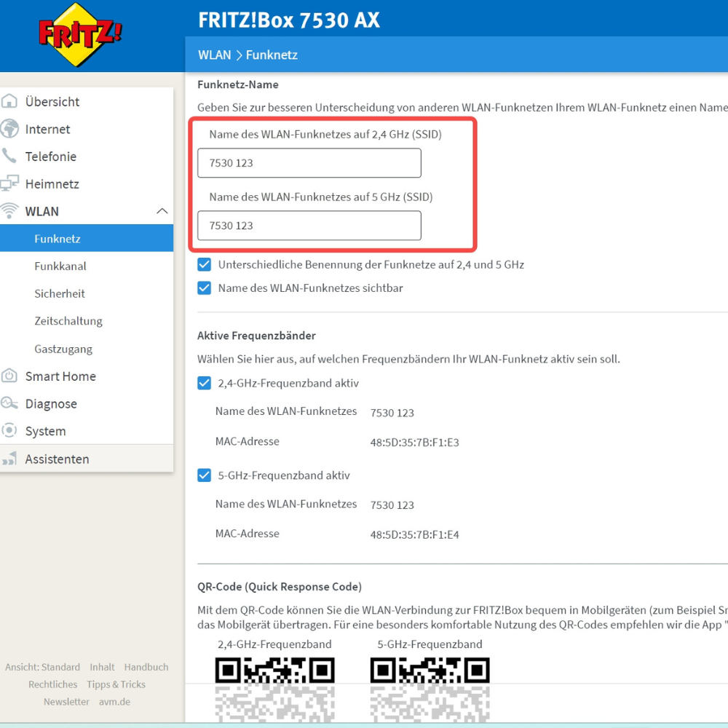Select the WLAN menu label
Screen dimensions: 728x728
click(41, 211)
